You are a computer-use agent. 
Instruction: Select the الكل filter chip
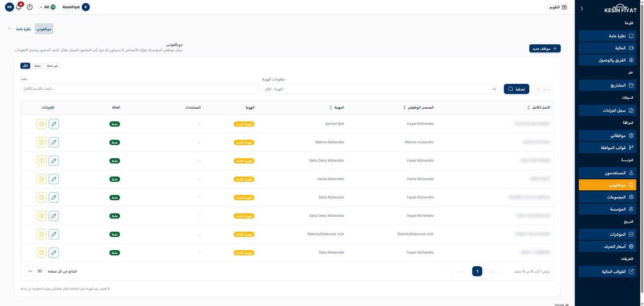[x=25, y=66]
